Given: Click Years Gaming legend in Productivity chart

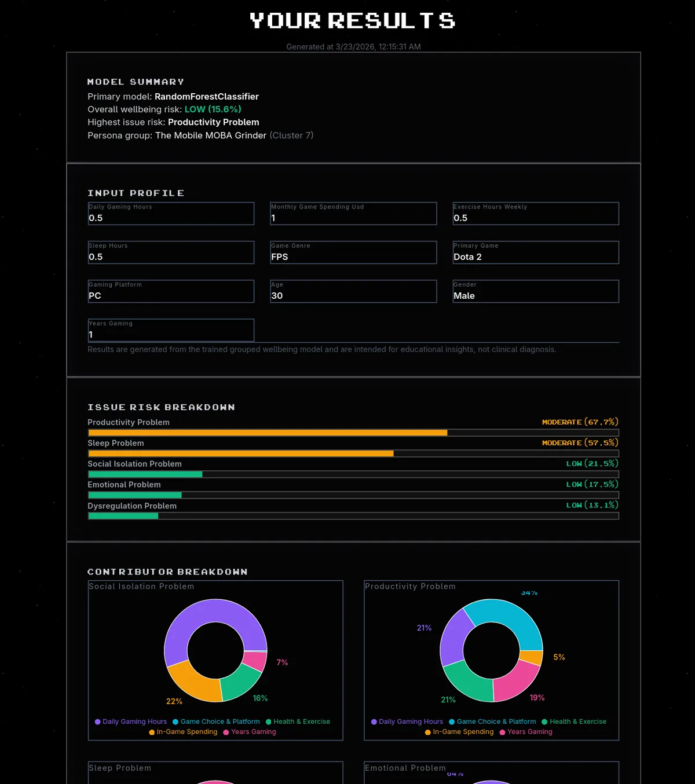Looking at the screenshot, I should click(526, 732).
